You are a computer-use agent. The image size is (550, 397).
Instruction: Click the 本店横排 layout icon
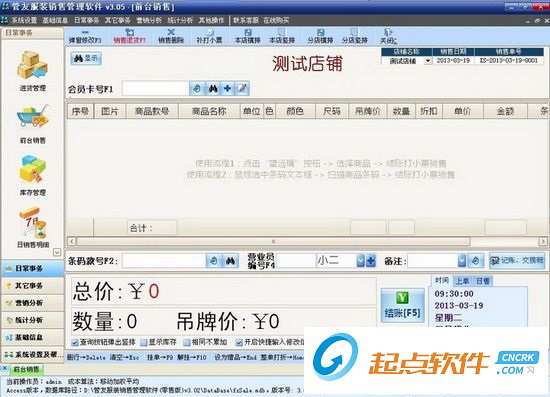[x=247, y=36]
